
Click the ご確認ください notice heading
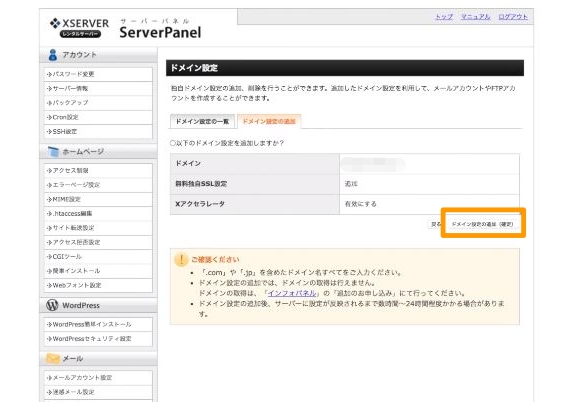(x=215, y=260)
